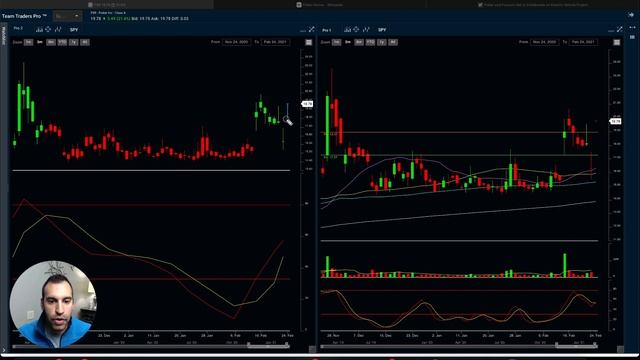Click line-chart compare icon in left Pro 2 panel
This screenshot has width=640, height=360.
point(58,29)
